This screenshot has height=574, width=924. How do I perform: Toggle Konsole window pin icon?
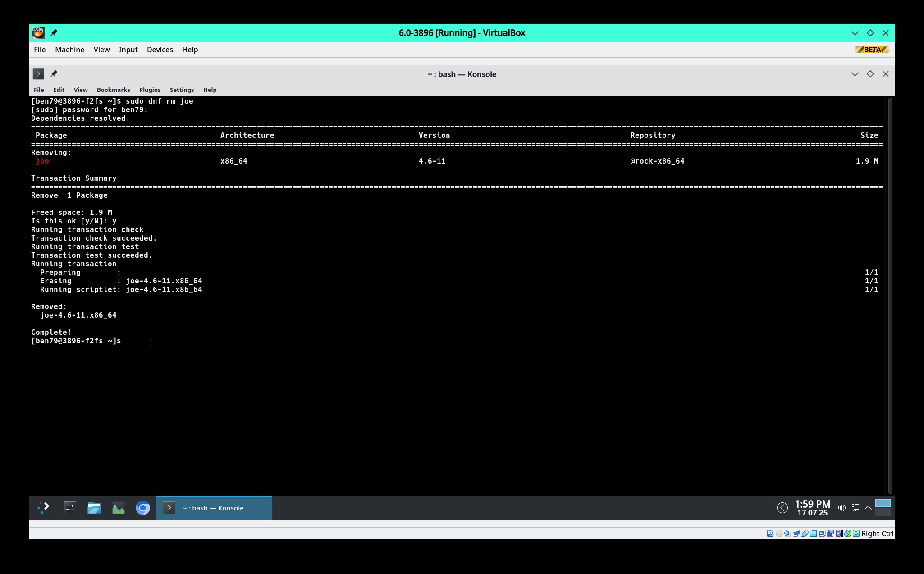coord(54,74)
